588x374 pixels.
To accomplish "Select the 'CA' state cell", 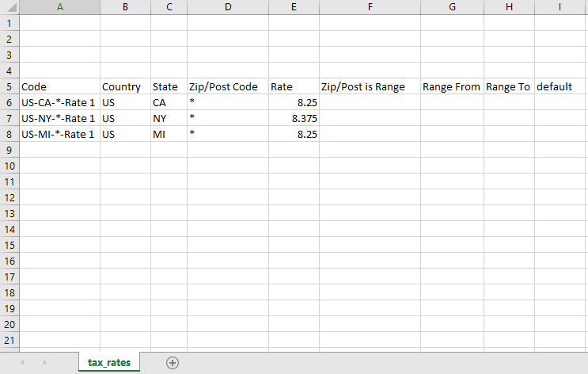I will [x=169, y=102].
